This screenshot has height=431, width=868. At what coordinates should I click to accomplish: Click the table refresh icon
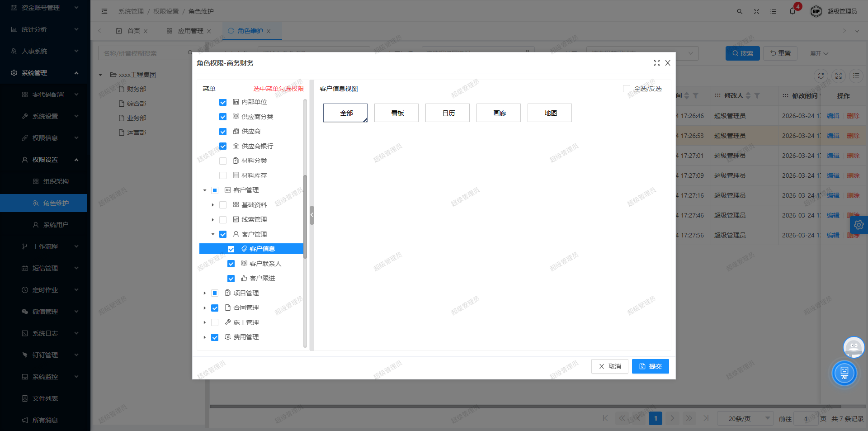point(821,76)
